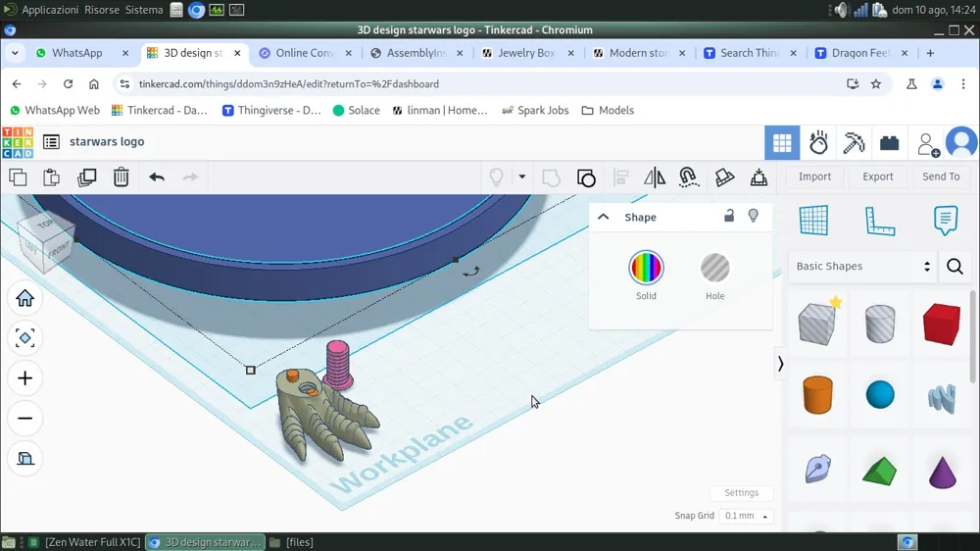Click the Show all lightbulb icon
980x551 pixels.
(496, 177)
